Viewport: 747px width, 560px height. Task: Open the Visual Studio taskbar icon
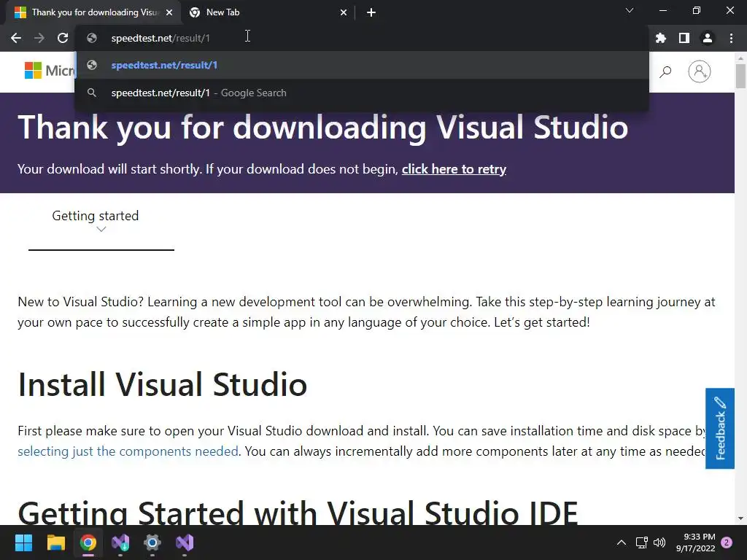[185, 542]
